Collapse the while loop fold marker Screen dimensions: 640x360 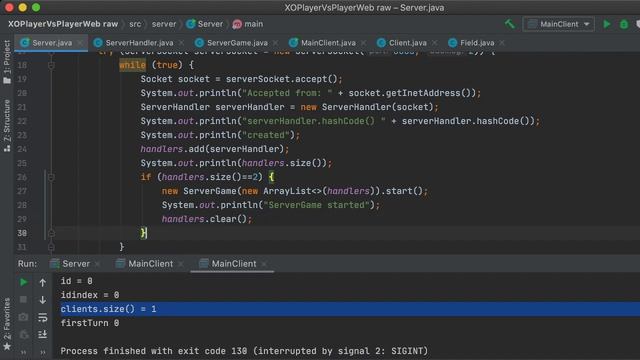pos(51,65)
